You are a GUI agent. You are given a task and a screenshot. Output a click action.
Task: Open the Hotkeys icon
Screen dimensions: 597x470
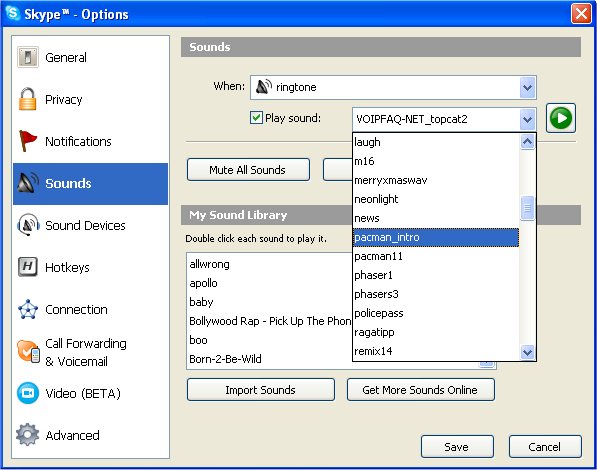pyautogui.click(x=28, y=267)
